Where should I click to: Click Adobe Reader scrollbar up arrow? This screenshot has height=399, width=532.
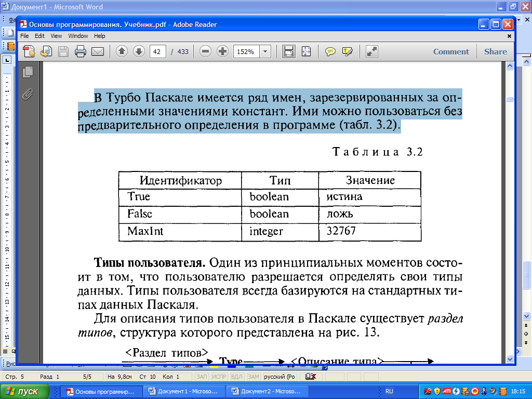pyautogui.click(x=510, y=66)
